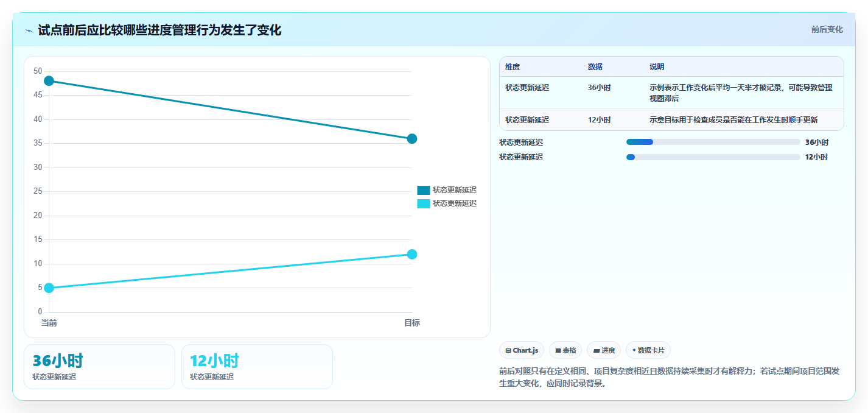
Task: Toggle the light cyan legend swatch
Action: coord(424,203)
